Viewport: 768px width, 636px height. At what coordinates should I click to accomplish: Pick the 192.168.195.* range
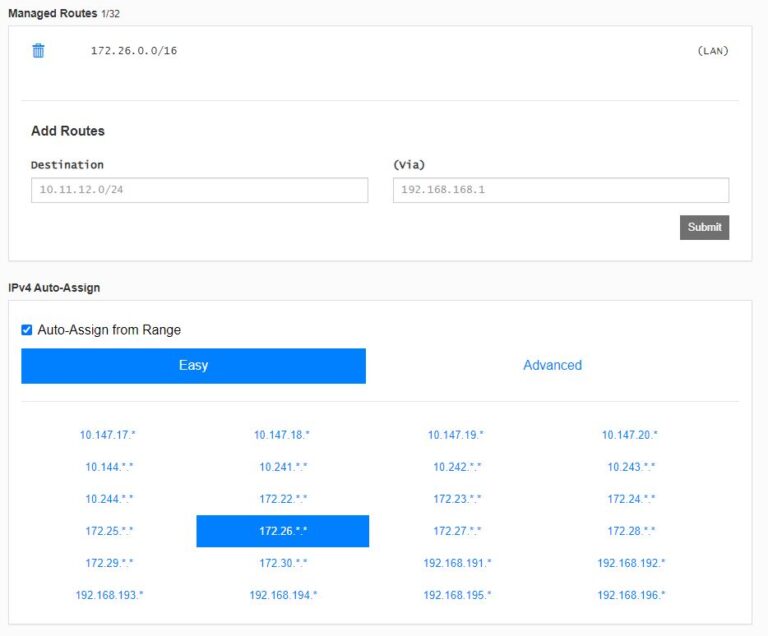point(457,595)
